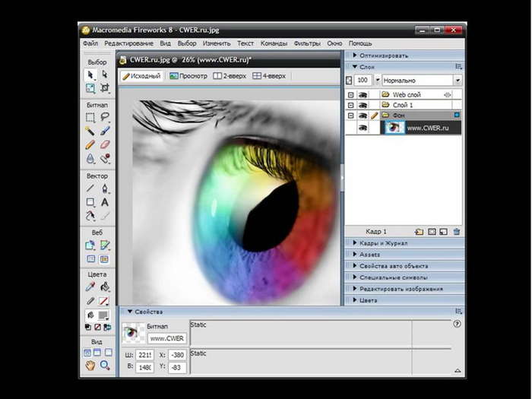Expand the Специальные символы panel
The height and width of the screenshot is (399, 532).
pos(355,277)
